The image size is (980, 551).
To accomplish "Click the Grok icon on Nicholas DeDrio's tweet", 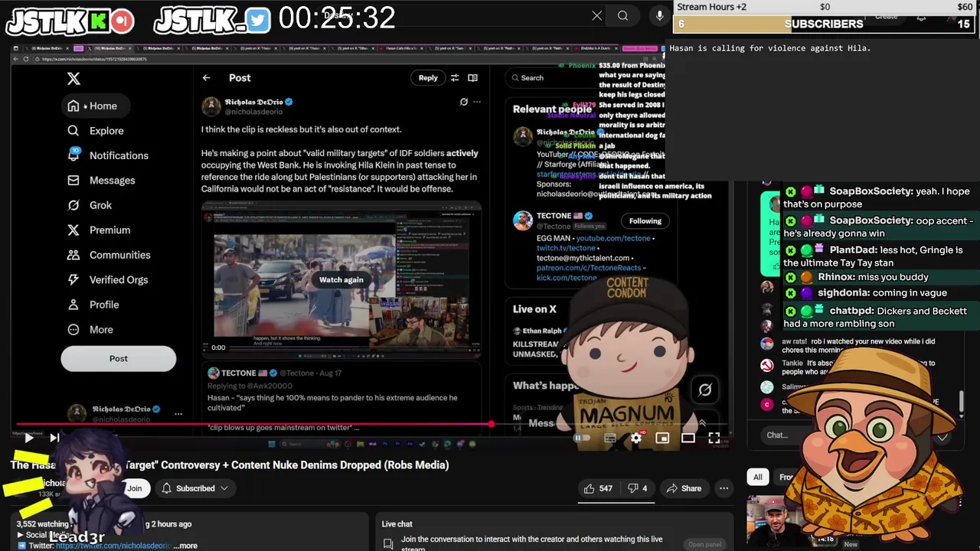I will (x=463, y=102).
